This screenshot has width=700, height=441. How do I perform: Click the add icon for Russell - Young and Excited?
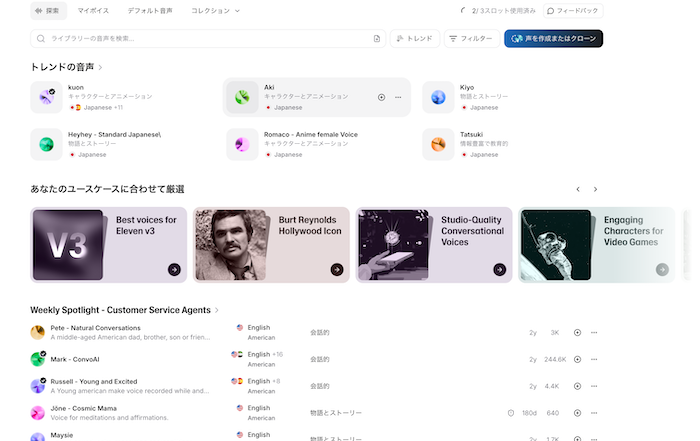[577, 386]
